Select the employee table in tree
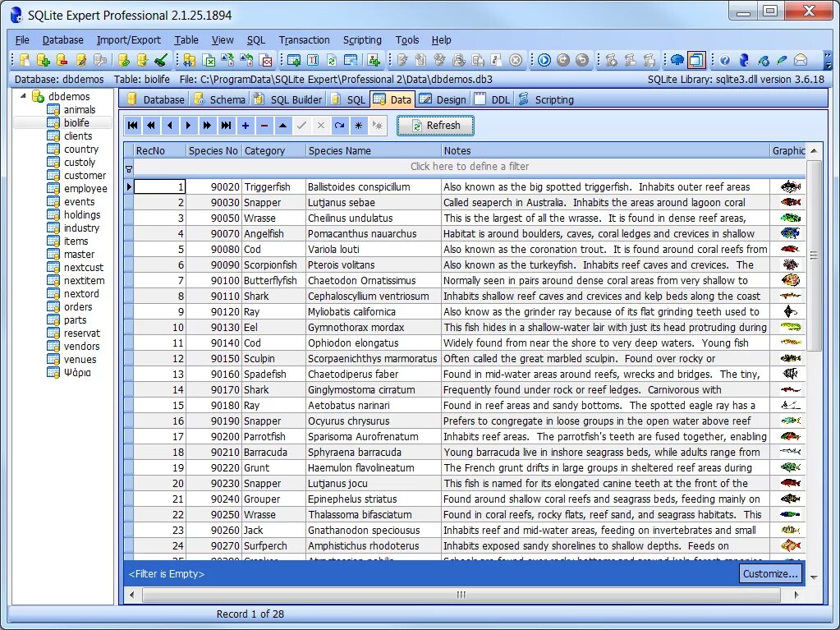 tap(85, 189)
